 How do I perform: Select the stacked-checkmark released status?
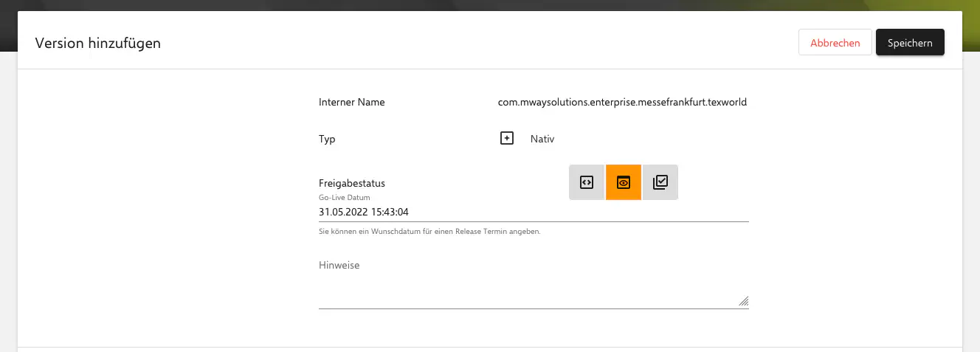click(x=660, y=182)
